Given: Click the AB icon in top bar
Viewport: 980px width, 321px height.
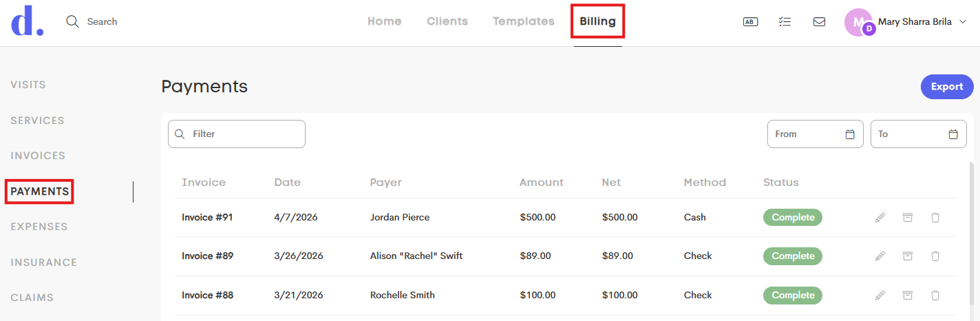Looking at the screenshot, I should click(x=750, y=22).
